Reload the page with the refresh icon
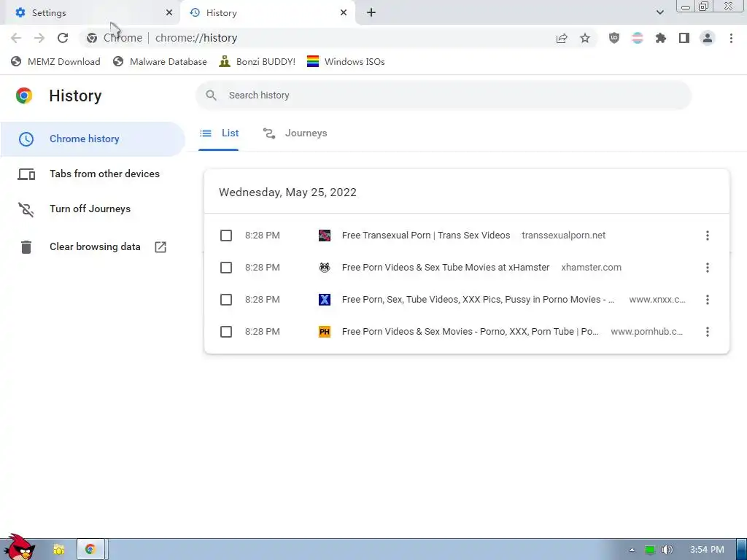Viewport: 747px width, 560px height. click(63, 38)
